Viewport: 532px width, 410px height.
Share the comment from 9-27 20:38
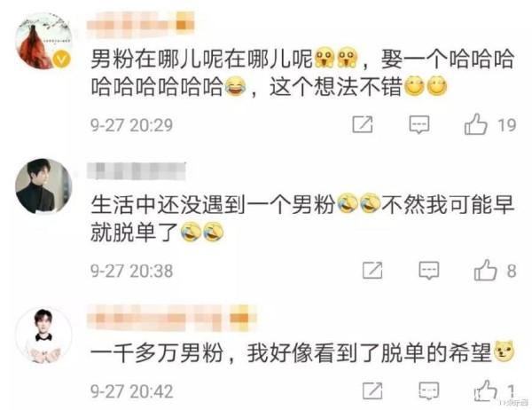click(x=372, y=271)
